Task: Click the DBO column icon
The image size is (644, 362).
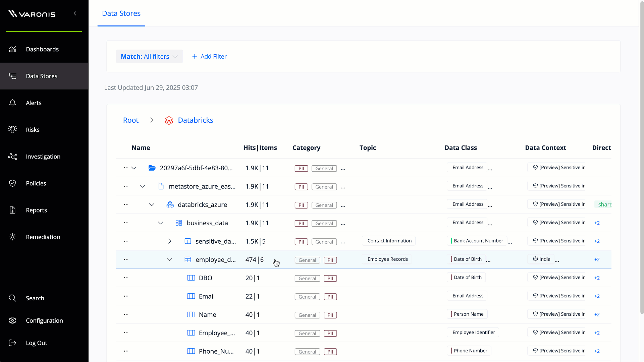Action: click(191, 278)
